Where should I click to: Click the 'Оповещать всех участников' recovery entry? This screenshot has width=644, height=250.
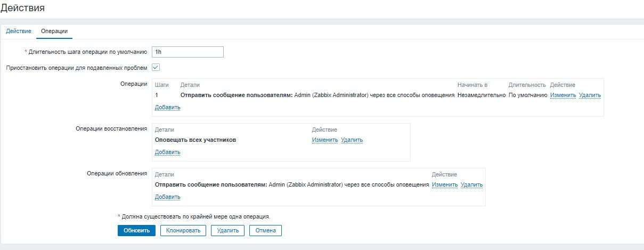(195, 140)
